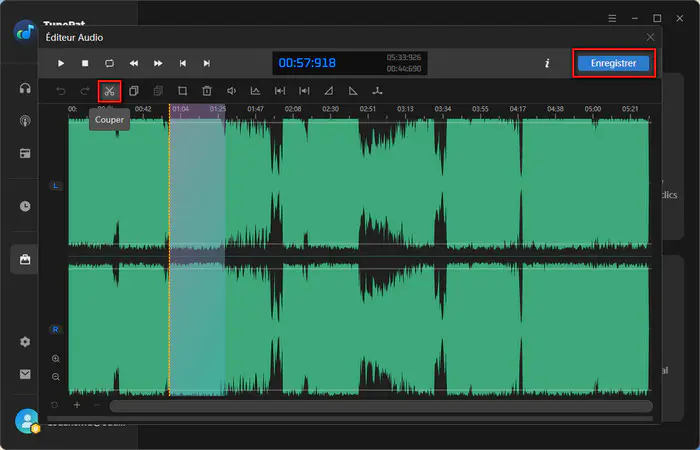Zoom in the waveform vertically
Viewport: 700px width, 450px height.
pyautogui.click(x=56, y=358)
